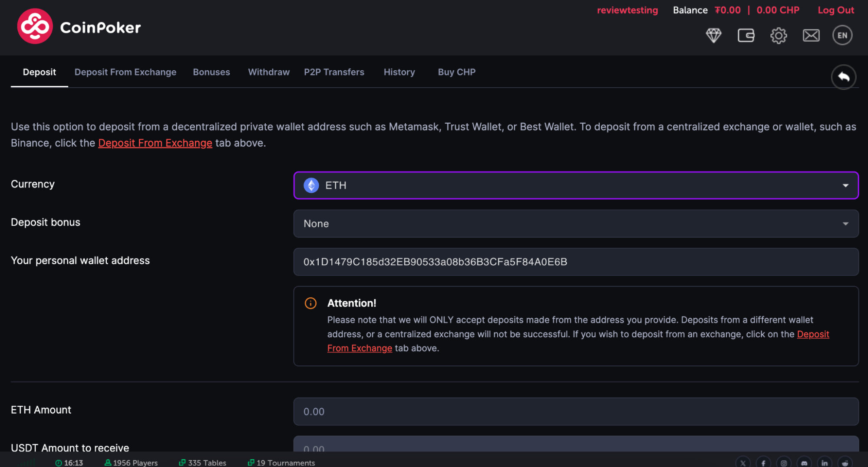Viewport: 868px width, 467px height.
Task: Click the icon beside 19 Tournaments
Action: click(251, 463)
